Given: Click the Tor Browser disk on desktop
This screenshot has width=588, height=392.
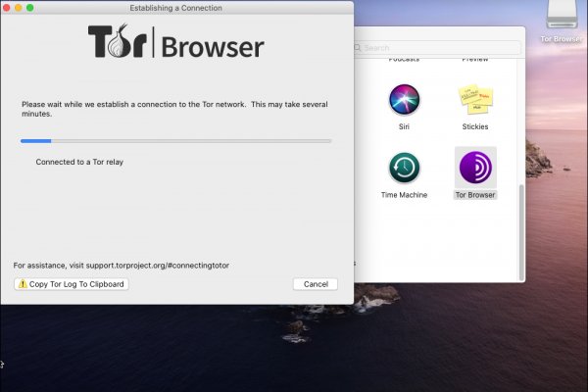Looking at the screenshot, I should 562,14.
